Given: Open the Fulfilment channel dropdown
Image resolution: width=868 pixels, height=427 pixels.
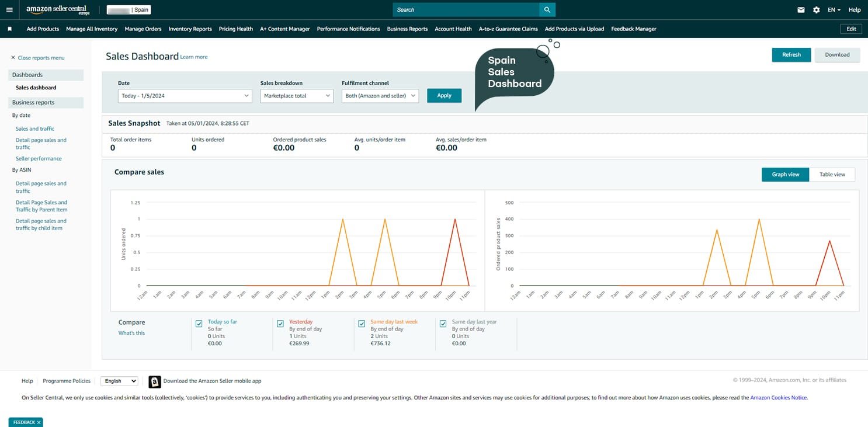Looking at the screenshot, I should coord(380,96).
